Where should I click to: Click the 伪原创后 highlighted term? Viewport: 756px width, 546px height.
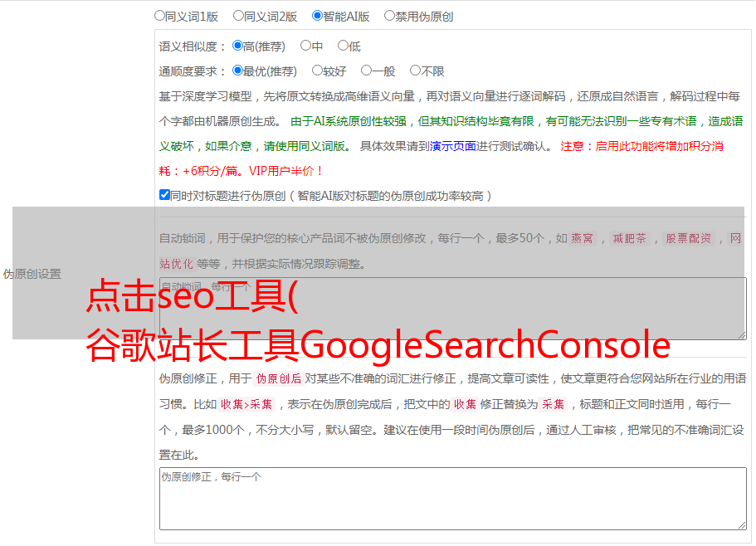coord(279,378)
